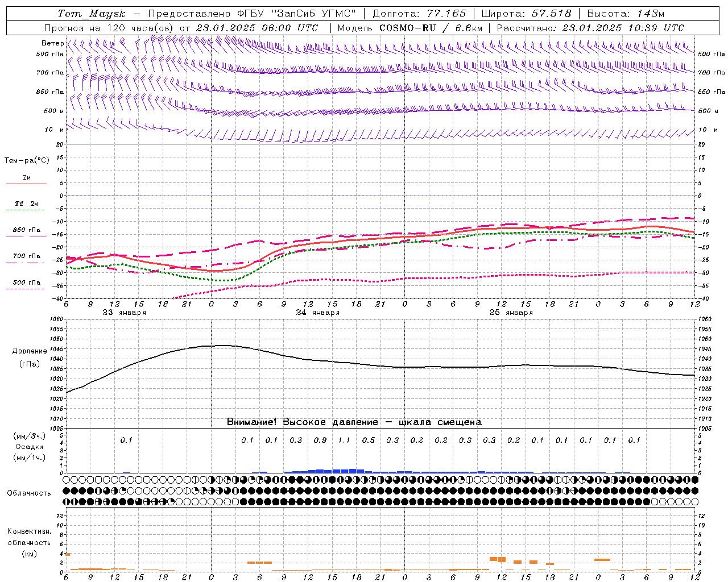Click the (мм/3ч.) unit label
Image resolution: width=728 pixels, height=582 pixels.
click(30, 436)
